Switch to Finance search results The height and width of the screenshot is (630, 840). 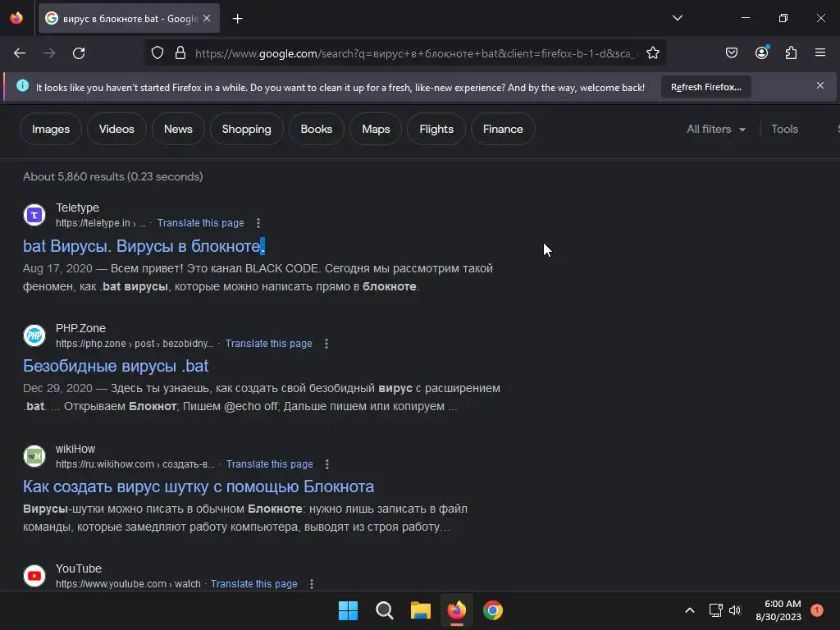tap(503, 129)
